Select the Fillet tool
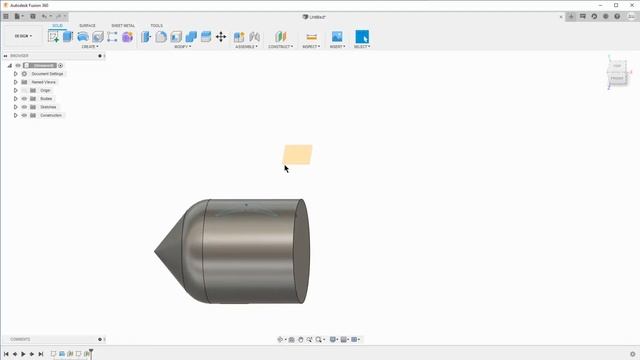Image resolution: width=640 pixels, height=360 pixels. coord(161,37)
